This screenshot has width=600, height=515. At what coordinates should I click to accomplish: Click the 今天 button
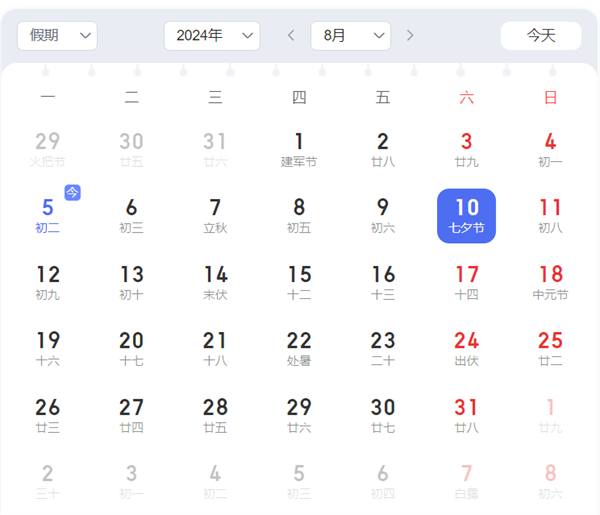point(540,36)
